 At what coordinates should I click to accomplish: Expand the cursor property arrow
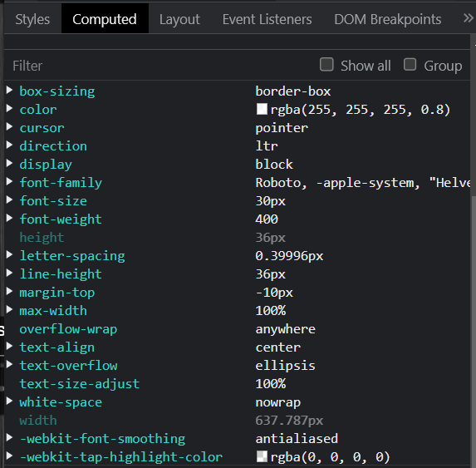coord(9,126)
